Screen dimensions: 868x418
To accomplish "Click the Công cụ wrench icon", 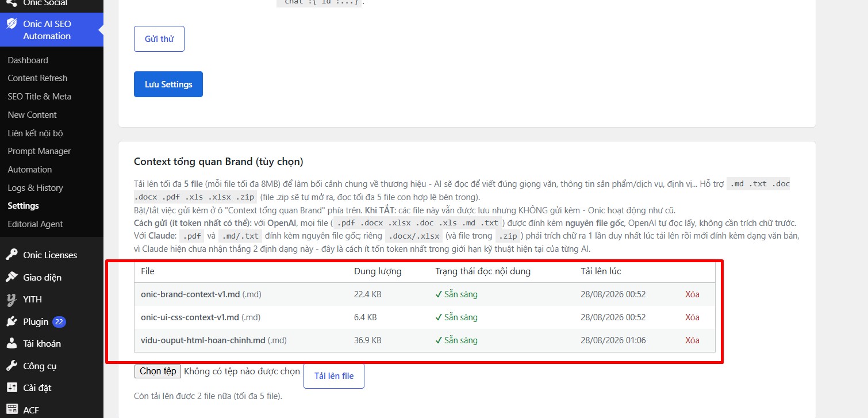I will click(11, 366).
